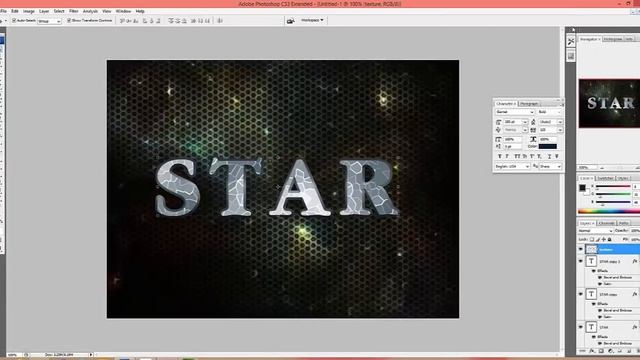Click the Auto-Align Layers icon

click(220, 21)
